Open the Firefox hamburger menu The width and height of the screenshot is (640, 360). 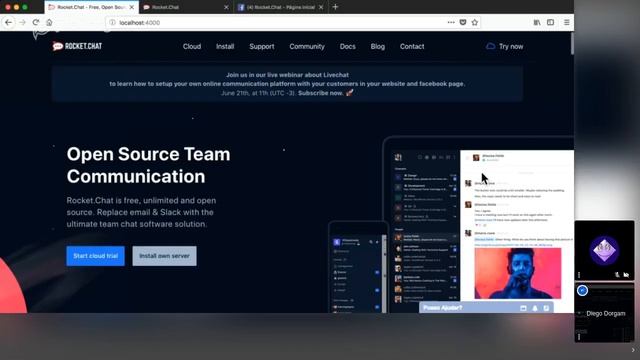pos(567,22)
